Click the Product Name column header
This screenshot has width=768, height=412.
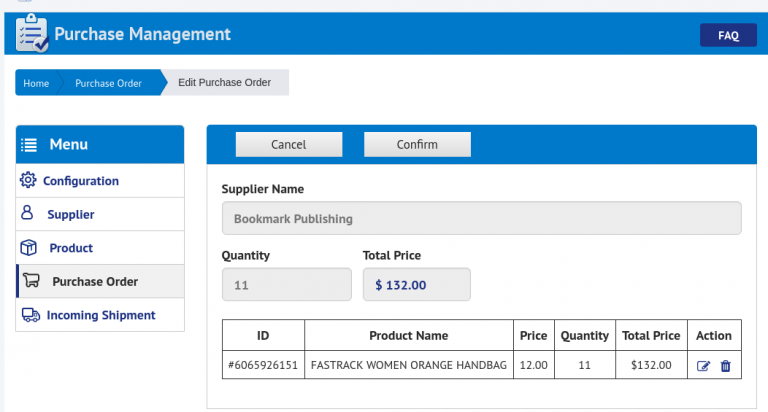coord(408,336)
